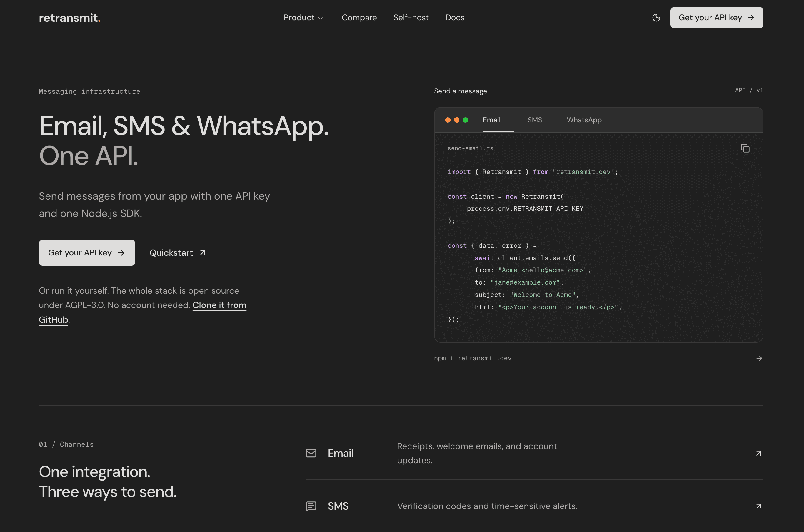
Task: Go home via the retransmit logo
Action: [70, 18]
